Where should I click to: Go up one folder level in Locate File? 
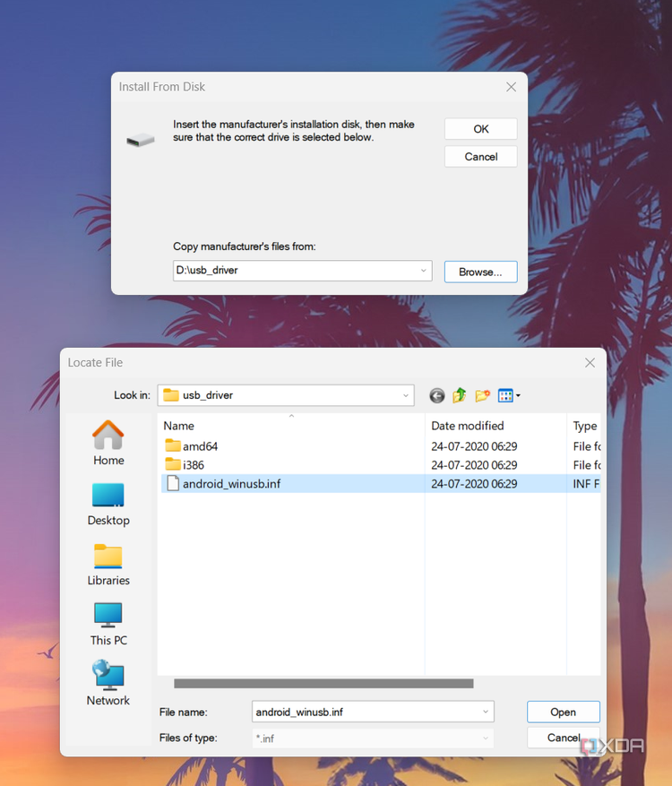pyautogui.click(x=459, y=395)
